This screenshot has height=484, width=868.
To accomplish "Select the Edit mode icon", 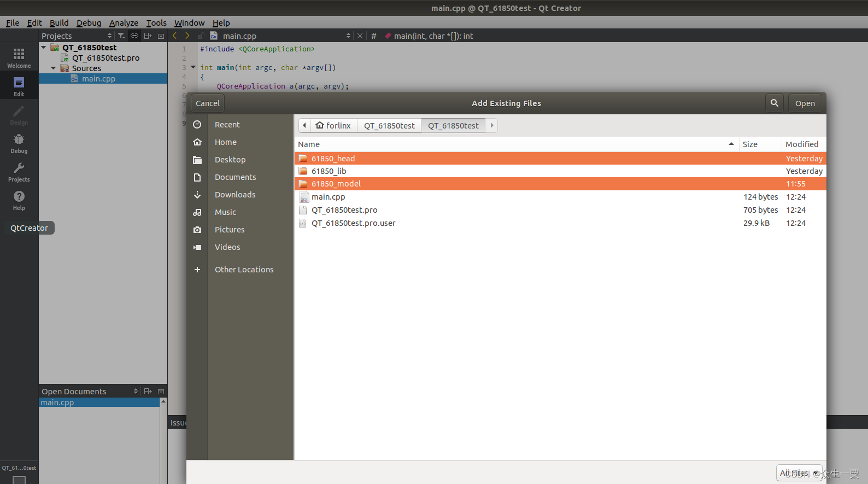I will pyautogui.click(x=19, y=86).
